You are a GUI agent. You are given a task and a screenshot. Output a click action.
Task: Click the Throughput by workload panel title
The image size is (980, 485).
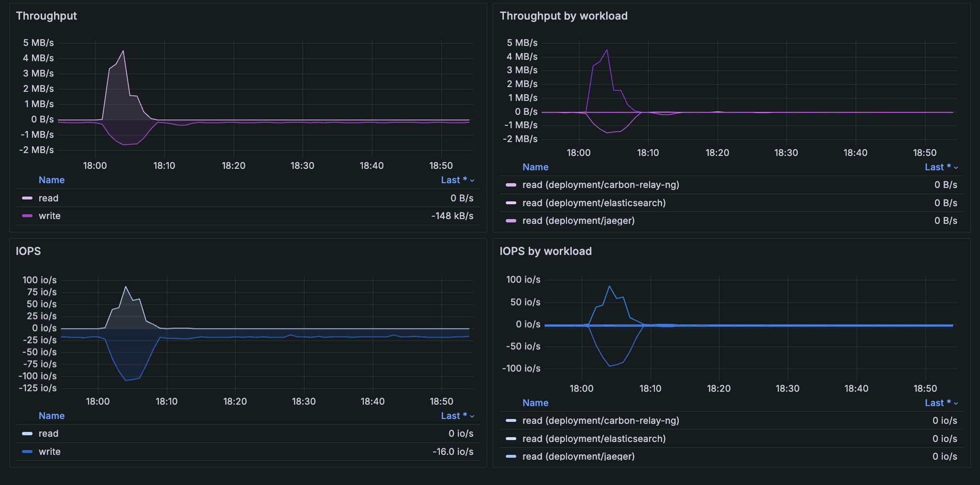563,16
